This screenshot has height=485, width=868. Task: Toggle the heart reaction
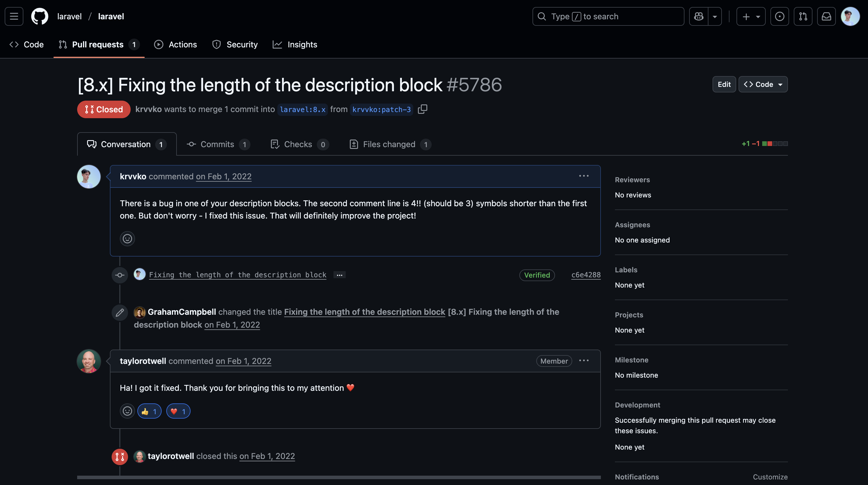point(178,411)
